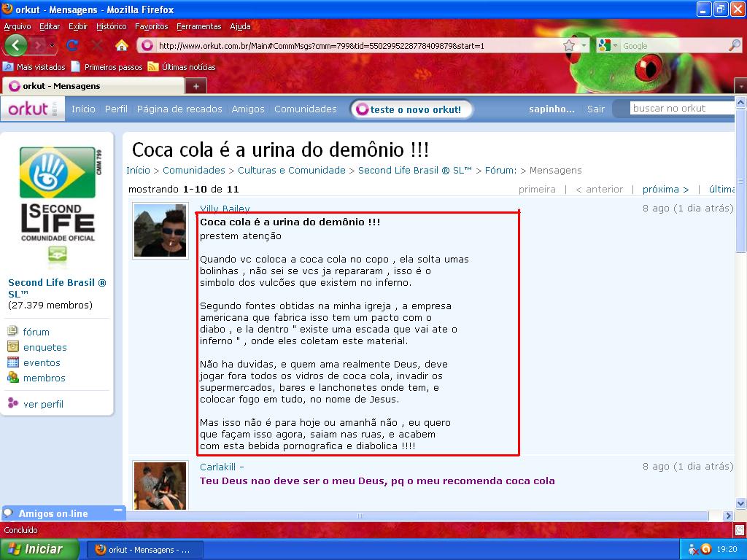Go to the home page icon
The image size is (747, 560).
122,45
